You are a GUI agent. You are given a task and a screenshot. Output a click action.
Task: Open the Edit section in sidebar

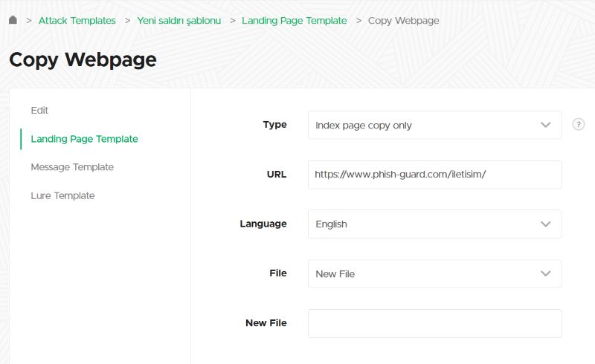tap(39, 110)
